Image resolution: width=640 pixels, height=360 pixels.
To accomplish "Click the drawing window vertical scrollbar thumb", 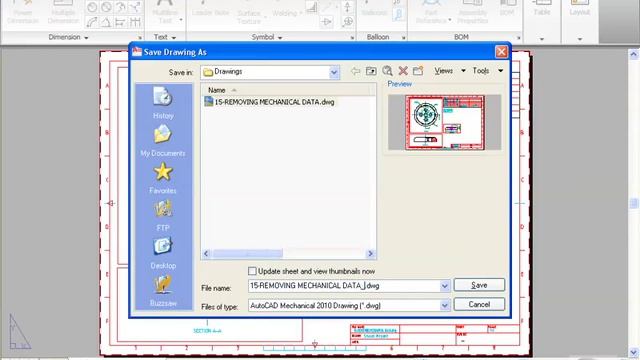I will click(x=633, y=203).
